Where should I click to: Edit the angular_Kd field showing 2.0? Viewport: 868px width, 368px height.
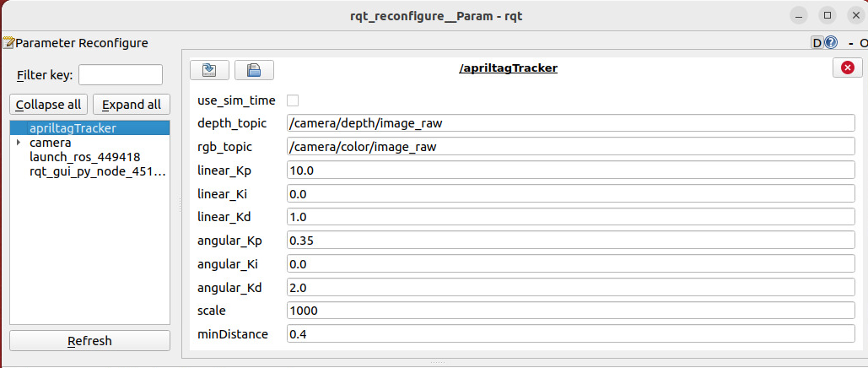[x=571, y=288]
